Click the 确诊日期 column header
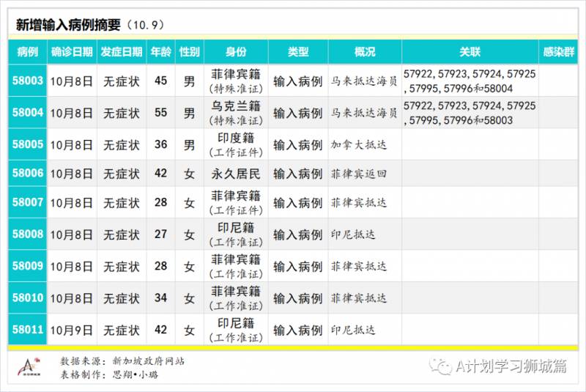Screen dimensions: 586x392 tap(72, 51)
